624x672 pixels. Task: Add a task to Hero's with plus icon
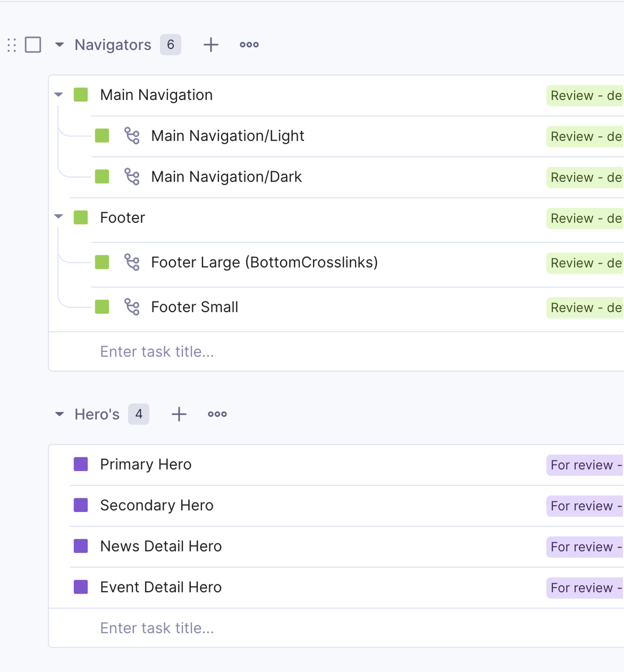coord(179,414)
